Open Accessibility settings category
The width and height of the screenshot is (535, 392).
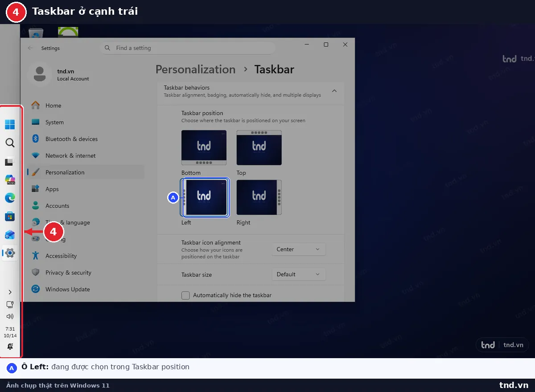click(86, 256)
